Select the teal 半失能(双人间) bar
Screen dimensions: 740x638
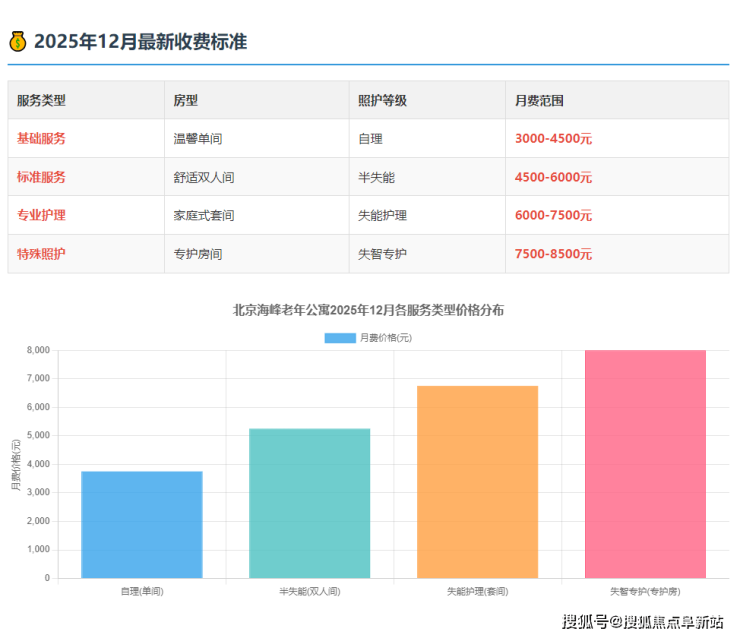310,503
